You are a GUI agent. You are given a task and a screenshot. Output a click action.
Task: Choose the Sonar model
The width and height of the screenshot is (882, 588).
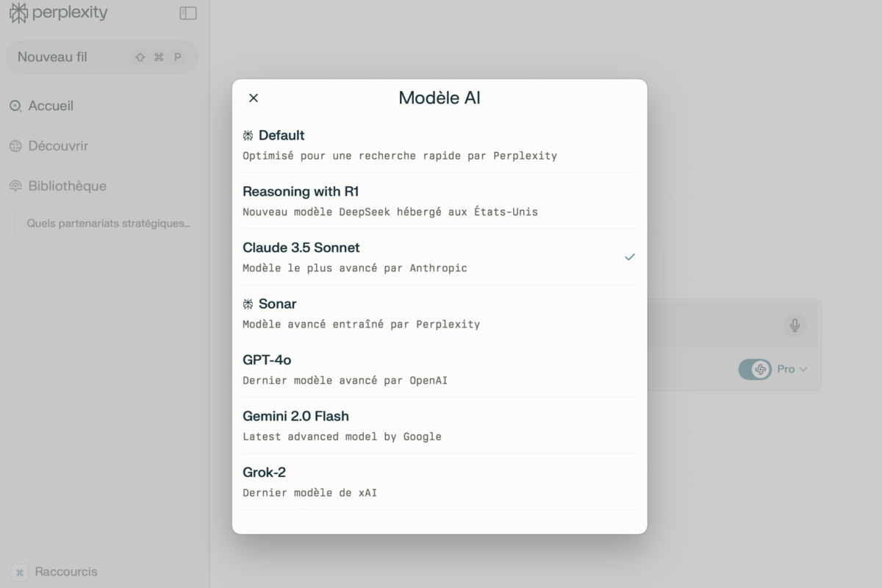440,313
